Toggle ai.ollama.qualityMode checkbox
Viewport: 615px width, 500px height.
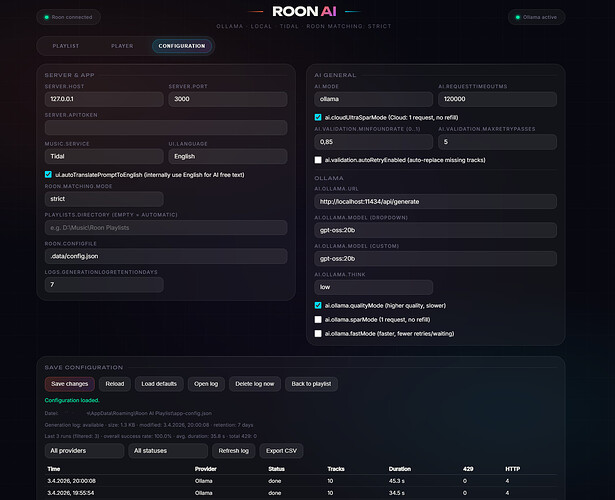(x=318, y=305)
